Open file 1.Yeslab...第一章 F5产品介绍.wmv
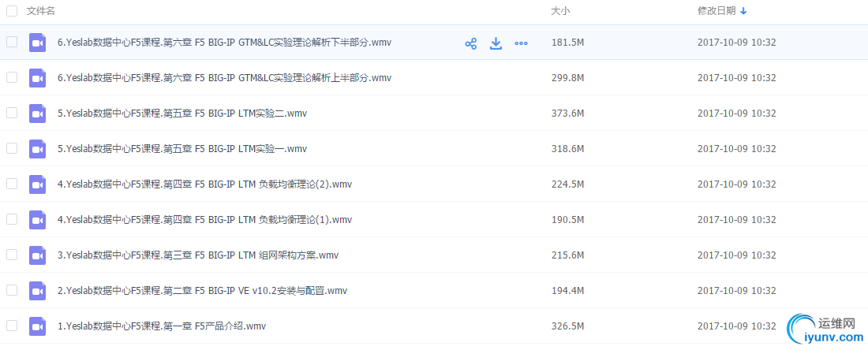868x350 pixels. [x=162, y=326]
